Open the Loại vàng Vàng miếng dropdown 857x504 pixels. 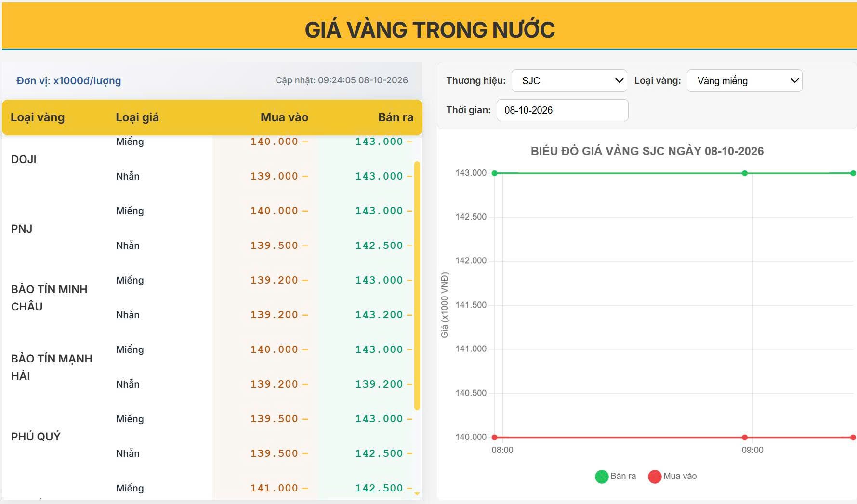click(744, 81)
